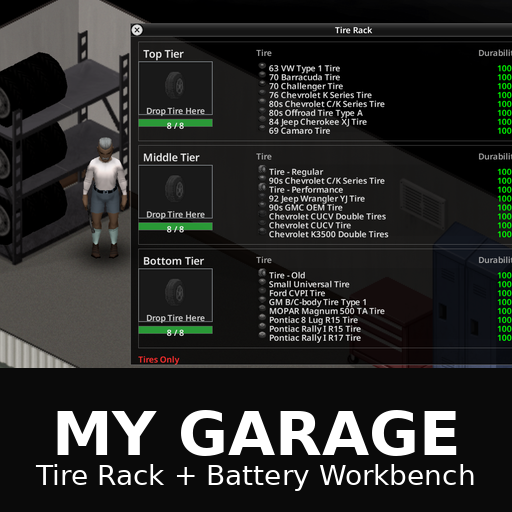Select the Pontiac 8 Lug R15 Tire icon

click(x=262, y=318)
